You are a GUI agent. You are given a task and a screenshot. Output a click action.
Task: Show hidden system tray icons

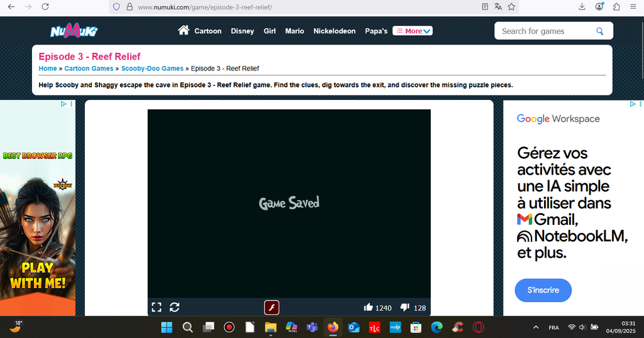(x=536, y=327)
